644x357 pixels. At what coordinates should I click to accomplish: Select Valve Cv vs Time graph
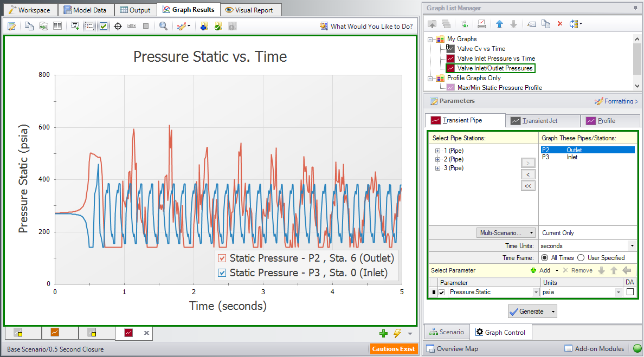(x=481, y=48)
